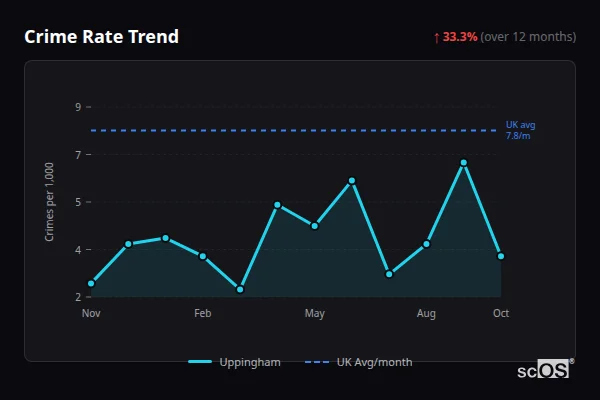This screenshot has width=600, height=400.
Task: Click the 'Feb' x-axis label
Action: coord(203,313)
